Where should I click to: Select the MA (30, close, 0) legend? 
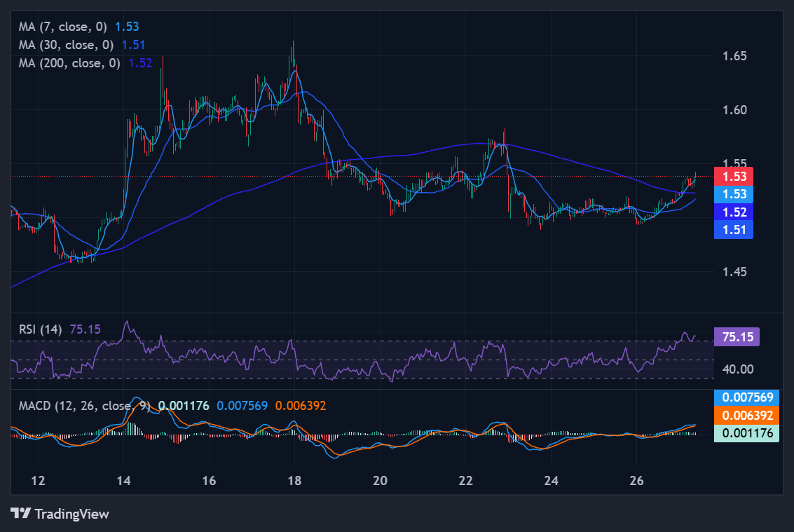click(x=67, y=45)
